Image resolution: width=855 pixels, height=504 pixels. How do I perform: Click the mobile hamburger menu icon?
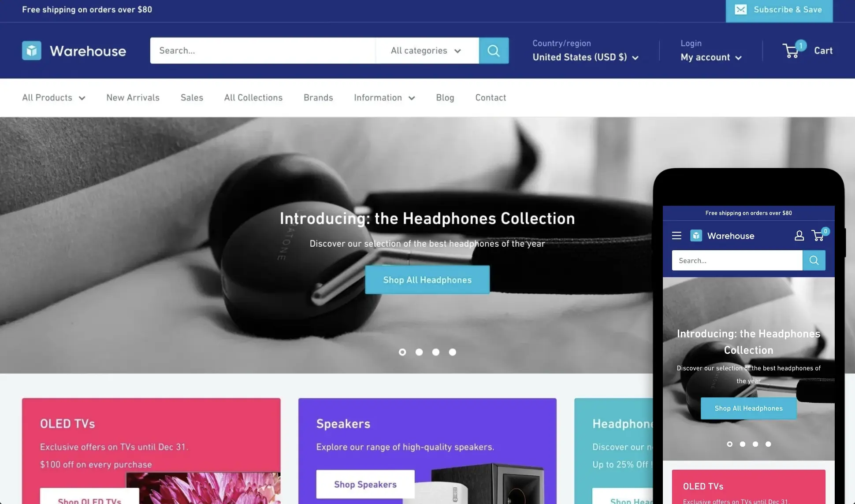click(677, 235)
